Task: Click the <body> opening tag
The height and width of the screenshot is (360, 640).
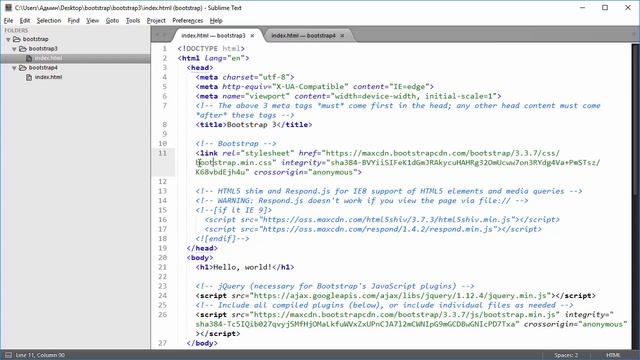Action: 200,258
